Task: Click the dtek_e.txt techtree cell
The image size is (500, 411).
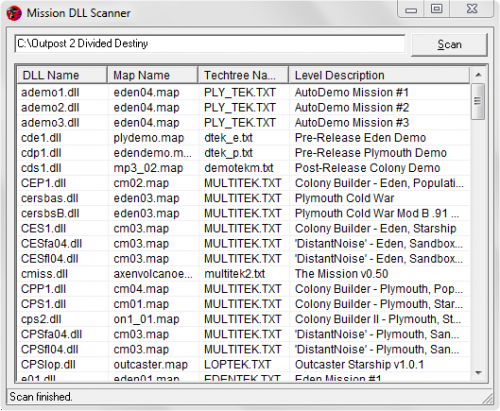Action: click(228, 138)
